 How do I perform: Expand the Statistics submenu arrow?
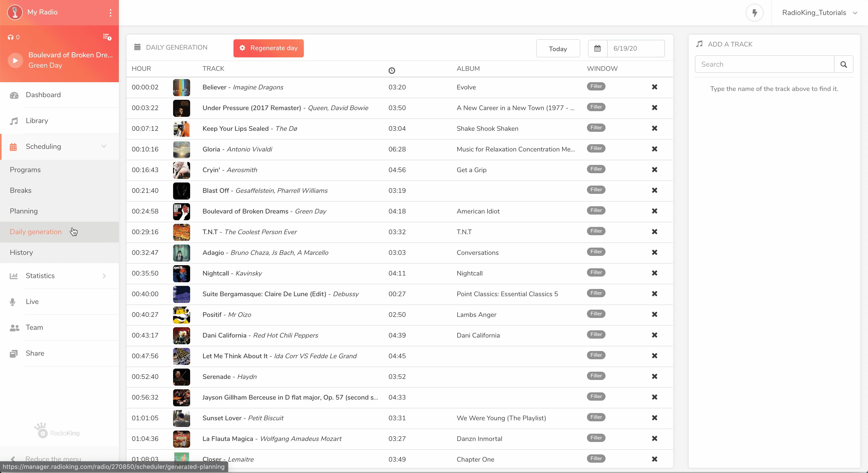[104, 276]
